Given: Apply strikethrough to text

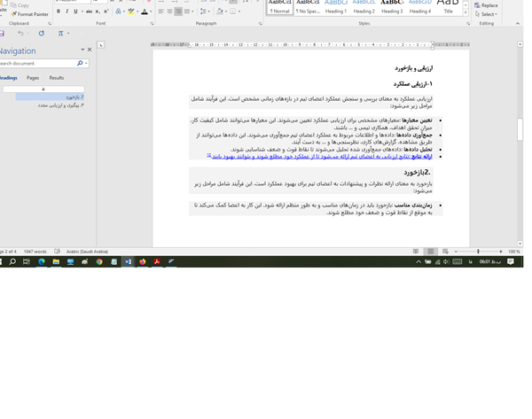Looking at the screenshot, I should tap(90, 12).
